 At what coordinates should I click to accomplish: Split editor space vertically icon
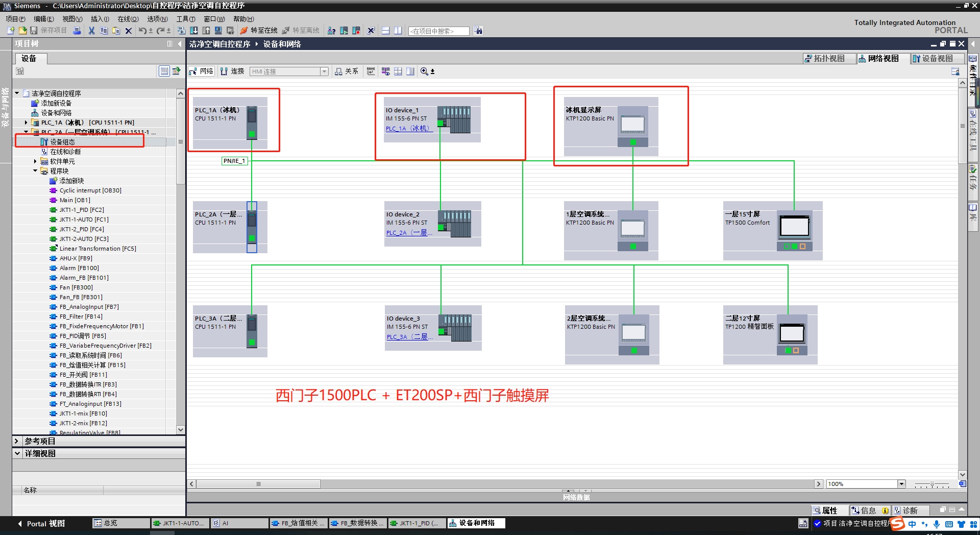(398, 31)
